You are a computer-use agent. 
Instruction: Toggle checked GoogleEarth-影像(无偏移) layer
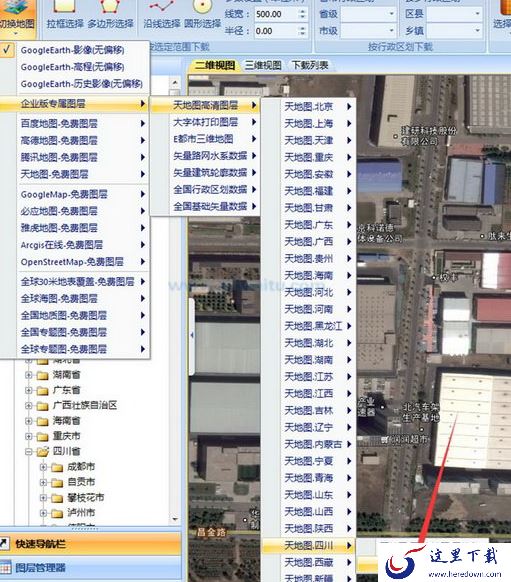click(75, 50)
